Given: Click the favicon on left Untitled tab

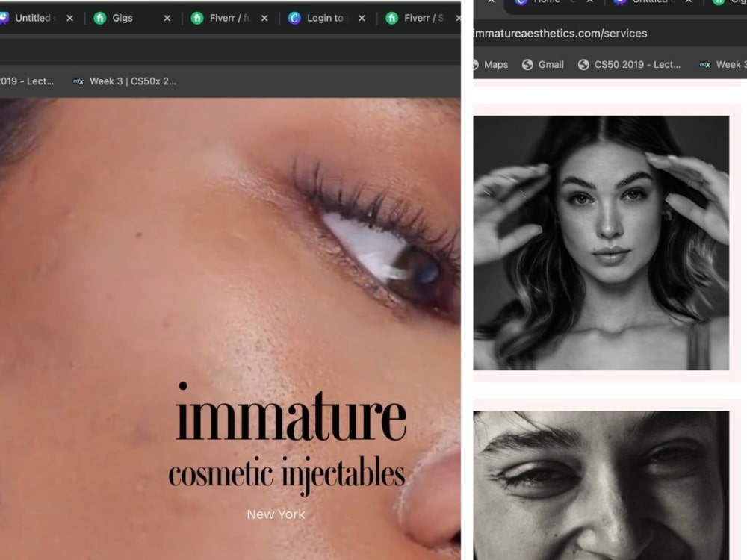Looking at the screenshot, I should pos(4,18).
